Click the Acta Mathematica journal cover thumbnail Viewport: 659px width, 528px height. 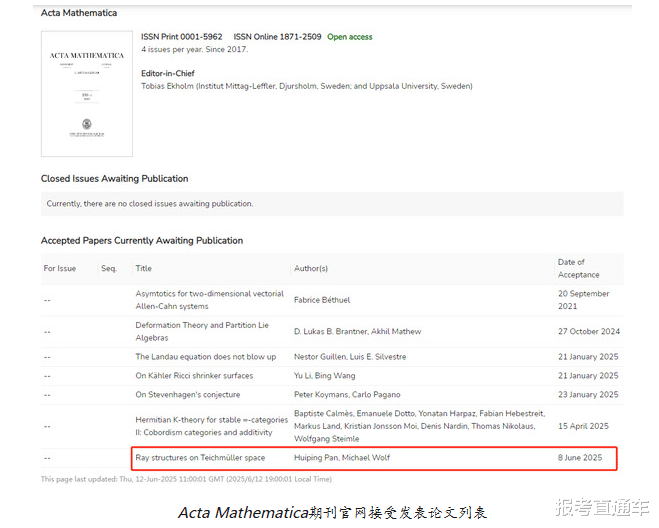pos(87,94)
